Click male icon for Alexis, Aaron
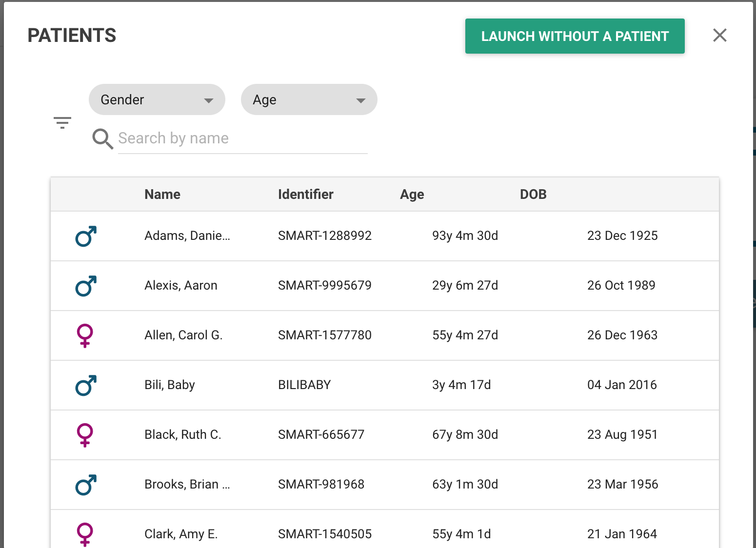The width and height of the screenshot is (756, 548). point(86,286)
